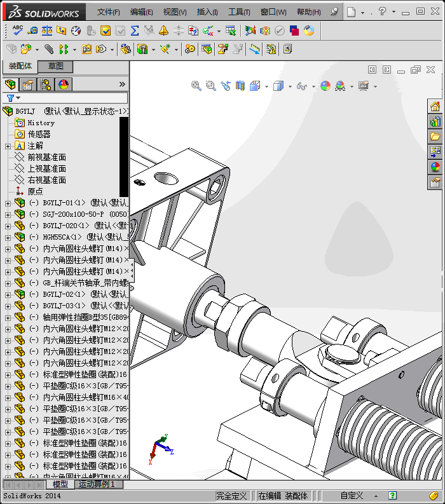Click 自定义 units in status bar
Viewport: 445px width, 504px height.
(352, 495)
